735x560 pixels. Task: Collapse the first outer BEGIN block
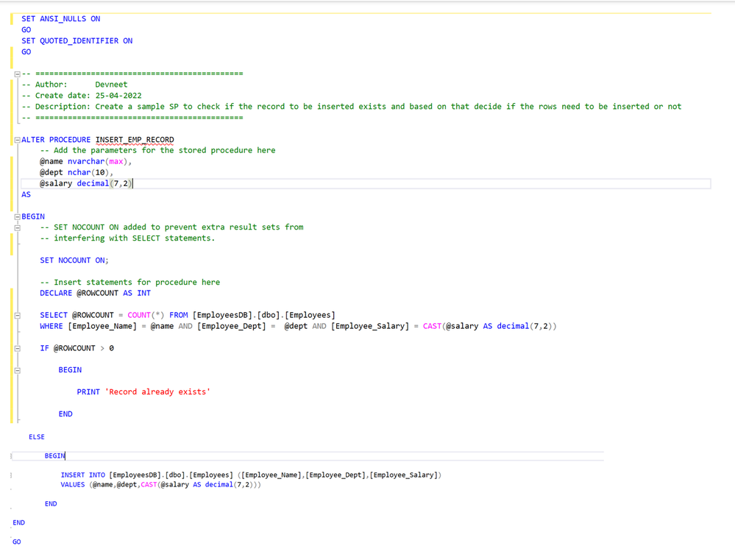17,217
